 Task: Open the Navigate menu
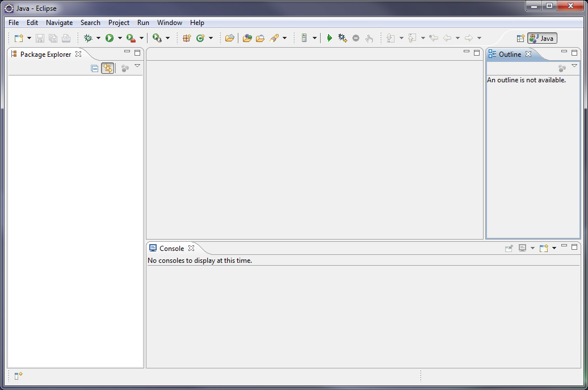pyautogui.click(x=59, y=23)
